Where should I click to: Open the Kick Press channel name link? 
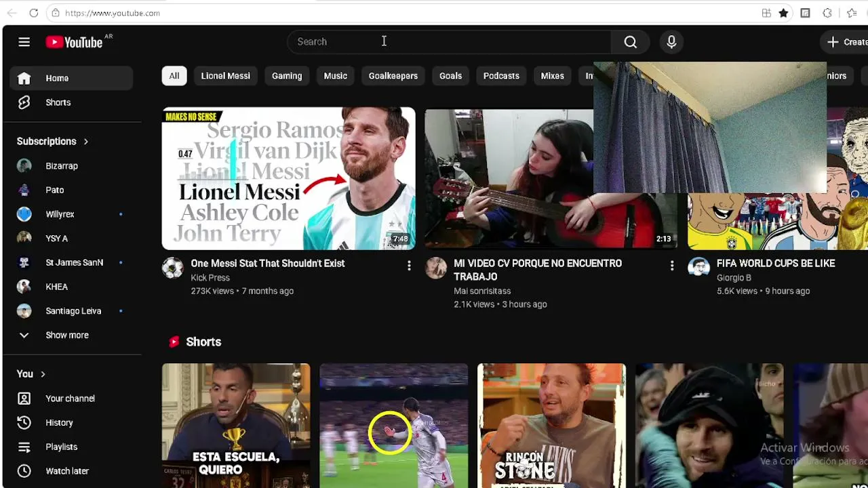click(210, 278)
